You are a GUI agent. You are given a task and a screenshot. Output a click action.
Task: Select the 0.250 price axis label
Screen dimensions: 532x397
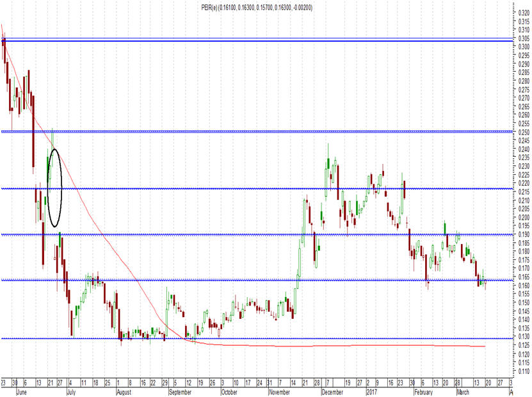tap(524, 133)
